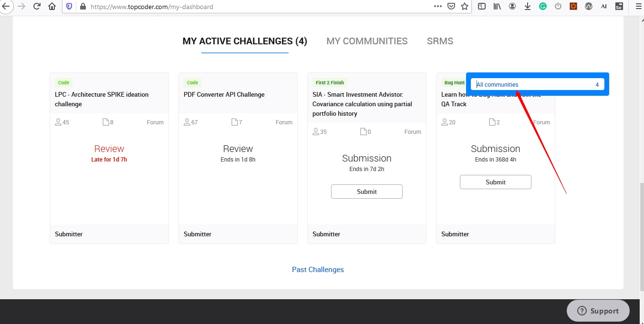This screenshot has width=644, height=324.
Task: Open page actions three-dot menu
Action: [x=438, y=7]
